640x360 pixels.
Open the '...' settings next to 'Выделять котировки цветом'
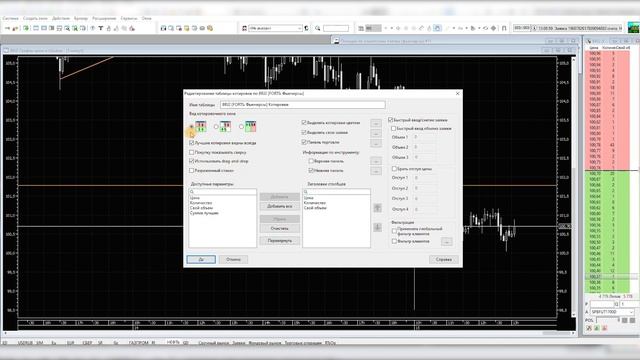[376, 123]
